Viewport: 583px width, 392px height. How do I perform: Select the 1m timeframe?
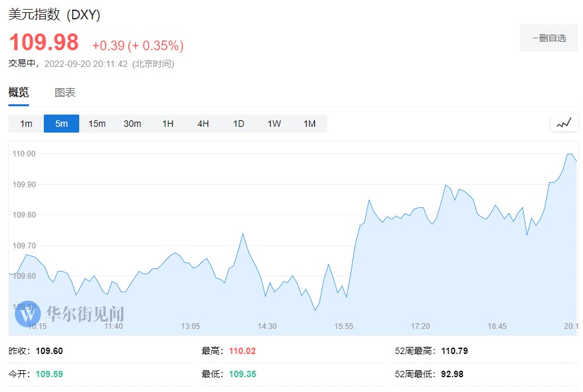[26, 124]
